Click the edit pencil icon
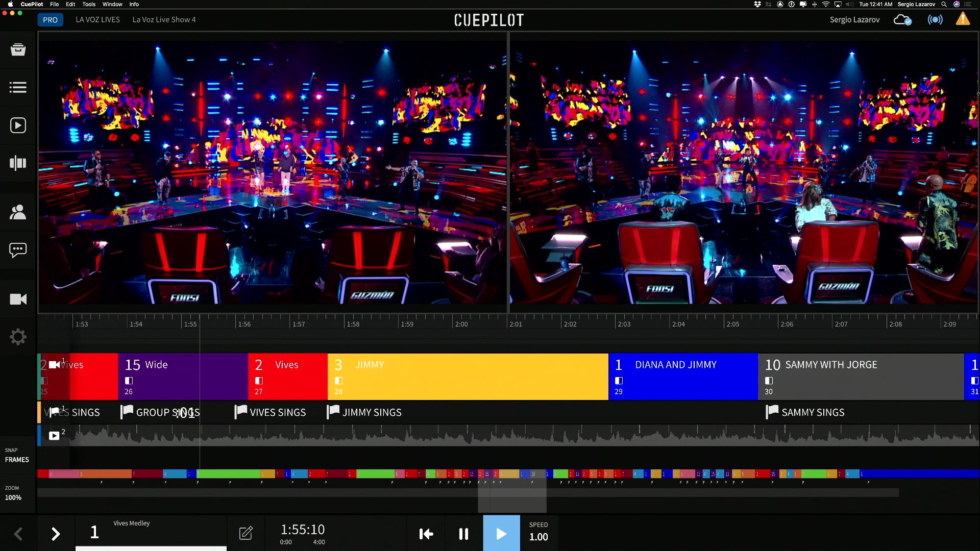Viewport: 980px width, 551px height. point(246,533)
